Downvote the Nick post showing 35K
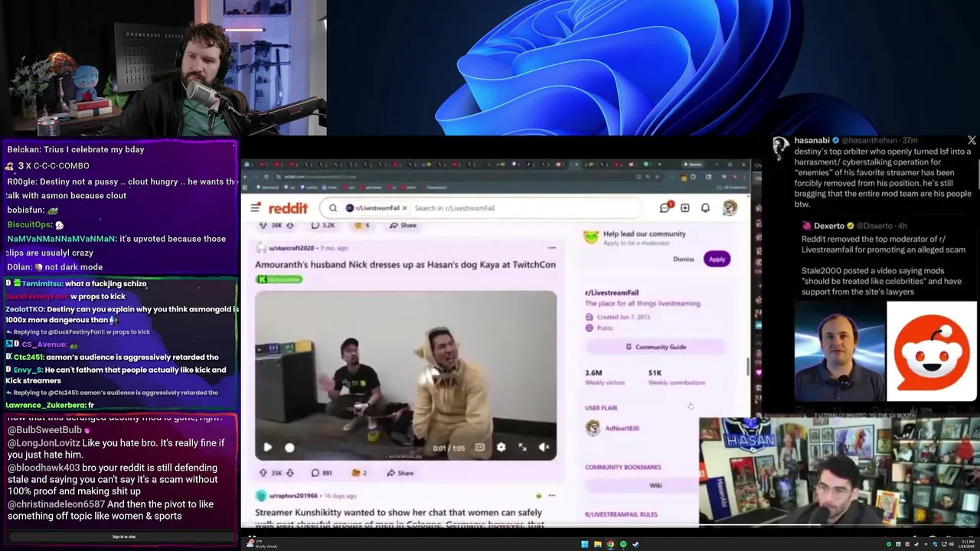 point(289,473)
